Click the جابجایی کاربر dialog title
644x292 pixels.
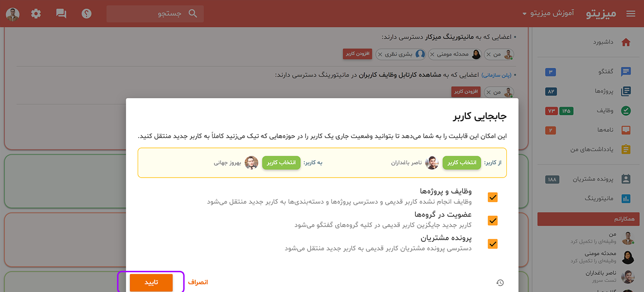click(480, 116)
